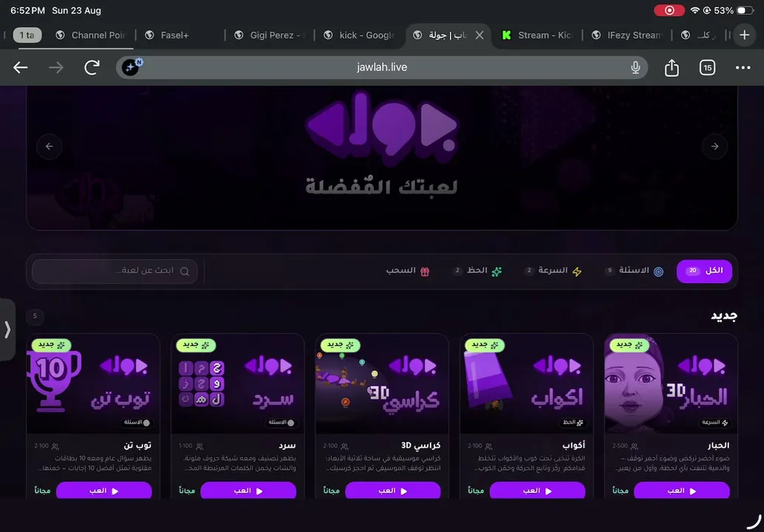Filter games by السحب category

tap(408, 271)
